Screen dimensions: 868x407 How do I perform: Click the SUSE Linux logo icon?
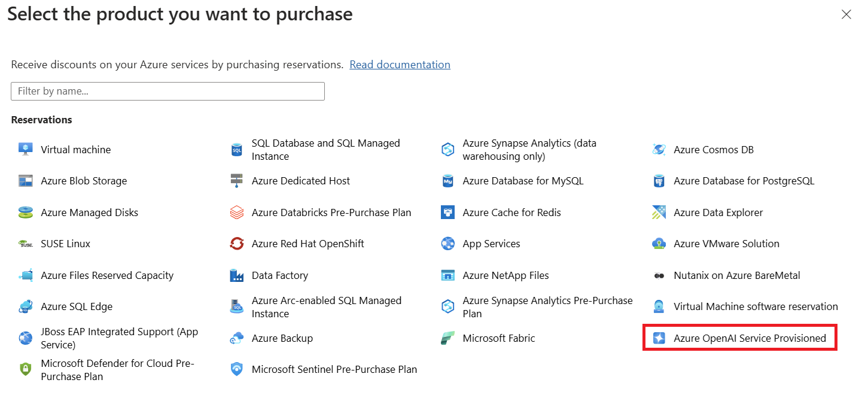coord(25,244)
